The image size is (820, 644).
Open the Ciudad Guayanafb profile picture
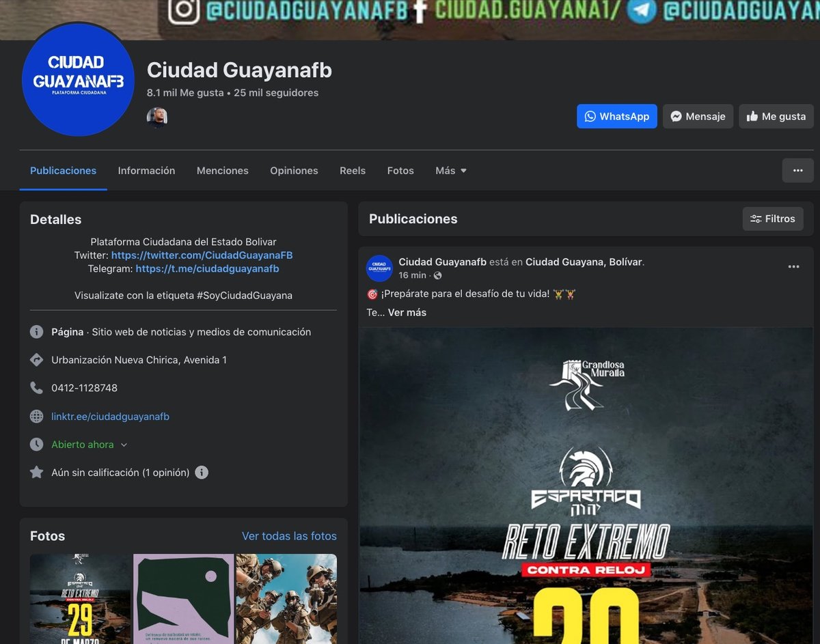pos(78,80)
